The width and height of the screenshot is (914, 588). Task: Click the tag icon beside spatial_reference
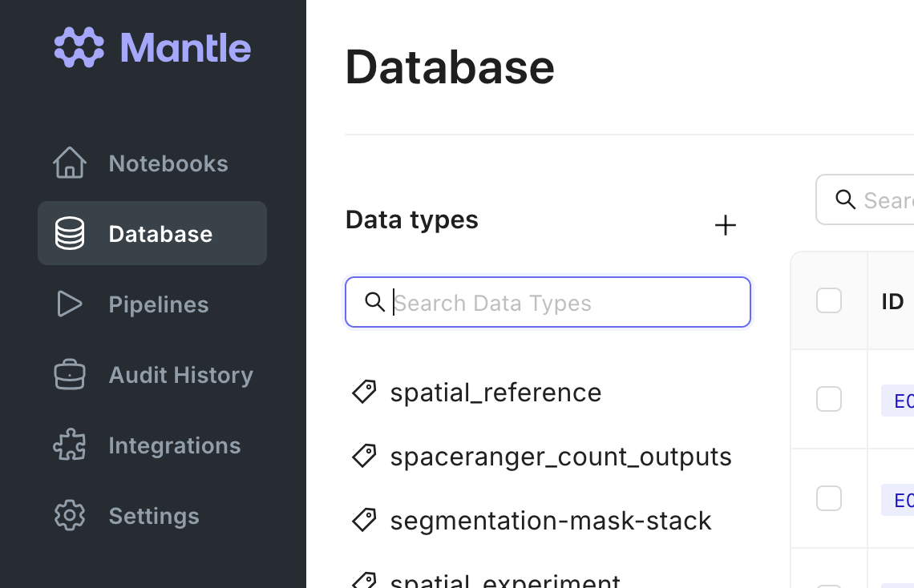[364, 392]
